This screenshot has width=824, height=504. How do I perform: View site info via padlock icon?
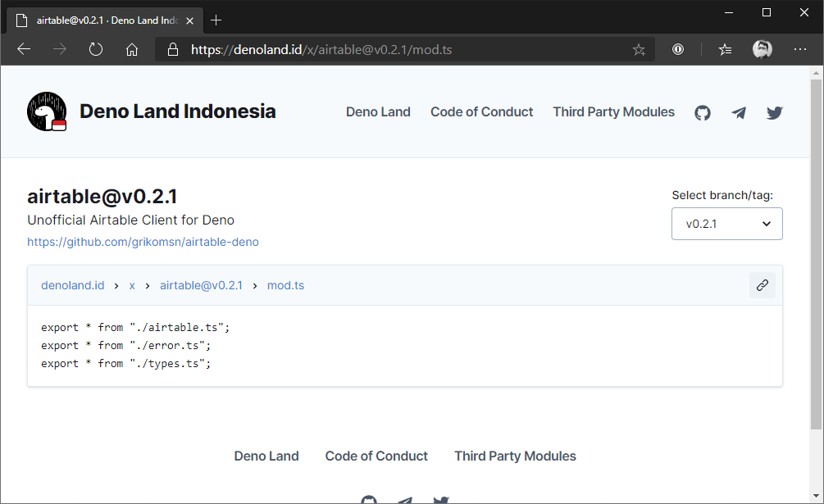(172, 49)
